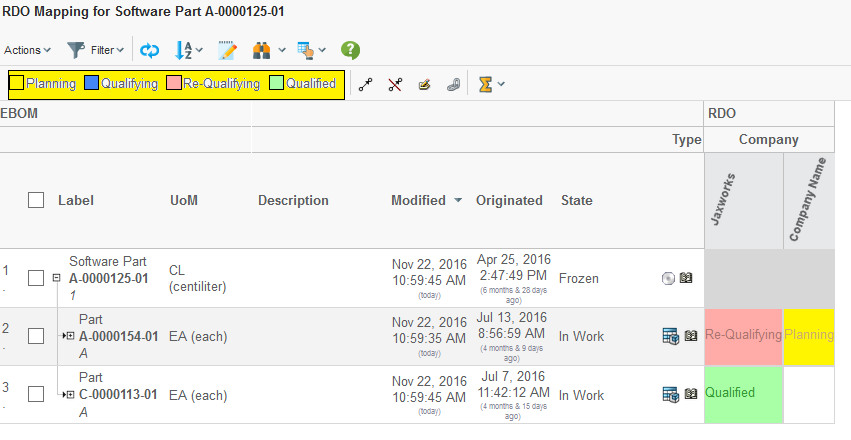The image size is (851, 440).
Task: Click the blue Qualifying legend swatch
Action: click(x=91, y=84)
